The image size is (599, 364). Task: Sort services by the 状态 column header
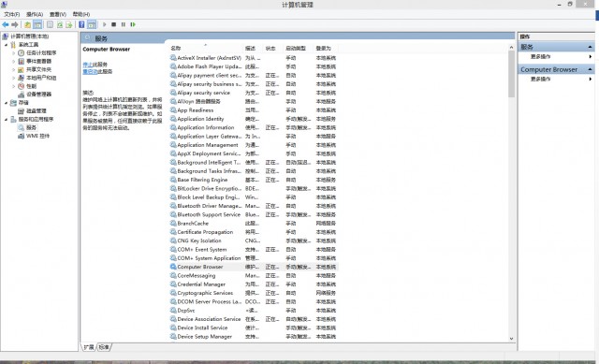[x=273, y=48]
